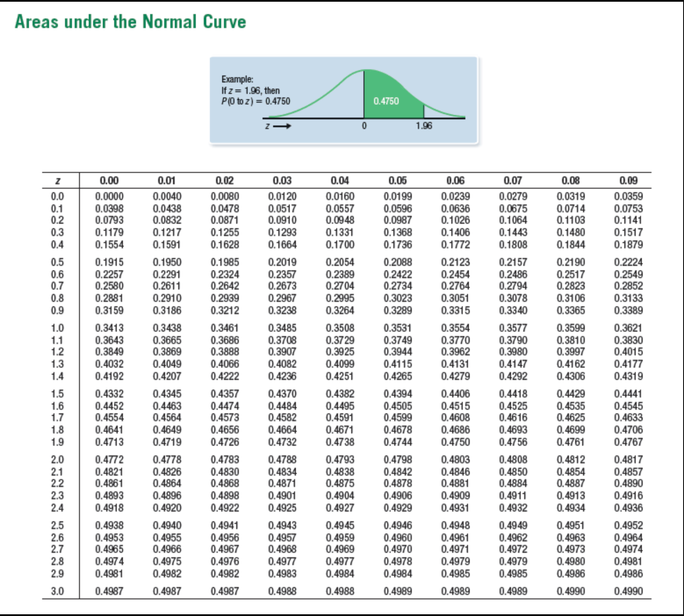Click the row label 3.0 in z column

coord(58,591)
